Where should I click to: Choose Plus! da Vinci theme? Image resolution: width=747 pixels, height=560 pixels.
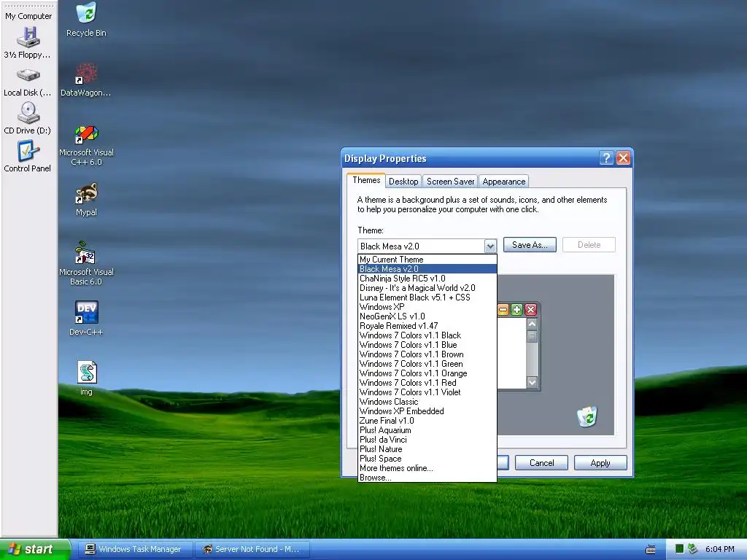coord(427,440)
